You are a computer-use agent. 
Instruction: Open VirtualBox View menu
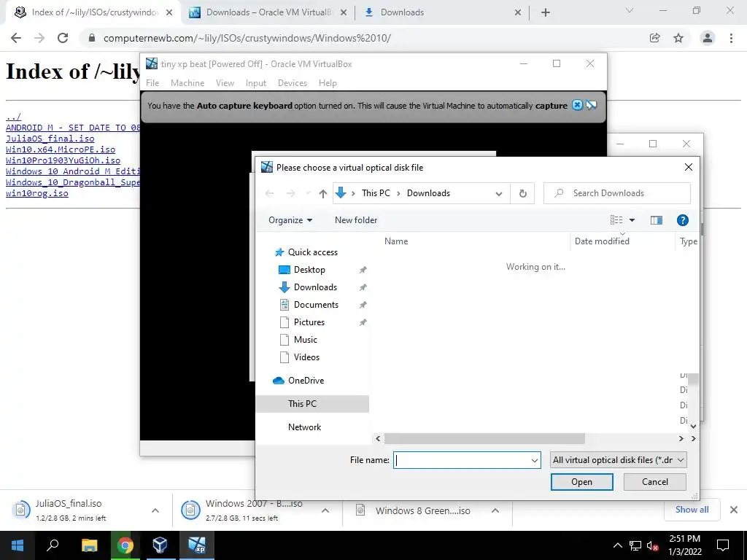click(225, 83)
